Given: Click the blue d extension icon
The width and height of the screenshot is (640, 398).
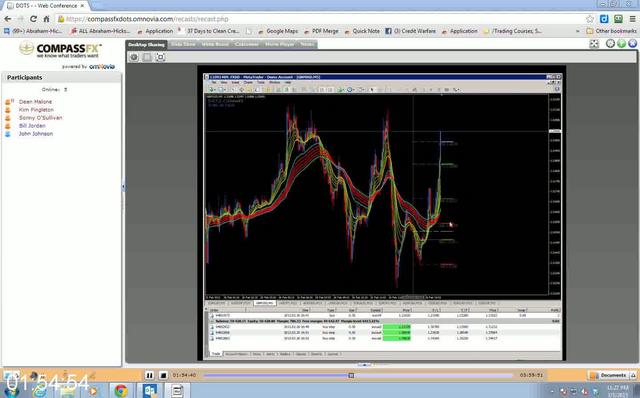Looking at the screenshot, I should click(x=604, y=19).
